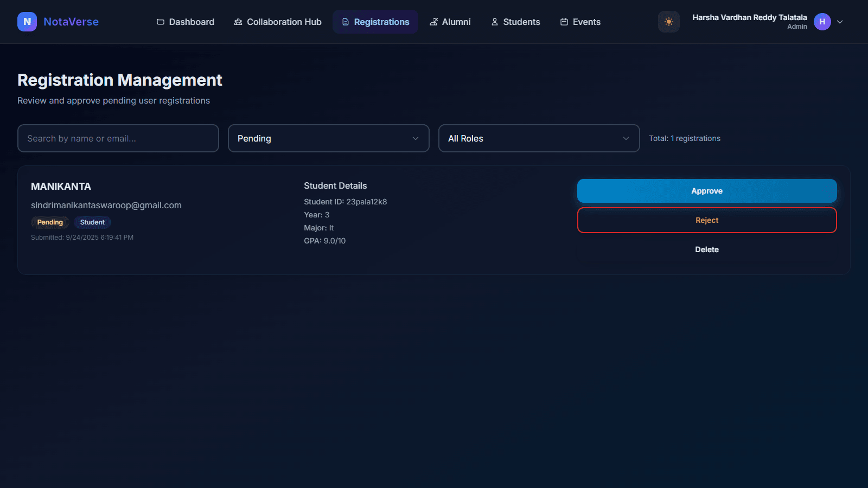Open the Alumni page
The height and width of the screenshot is (488, 868).
450,22
